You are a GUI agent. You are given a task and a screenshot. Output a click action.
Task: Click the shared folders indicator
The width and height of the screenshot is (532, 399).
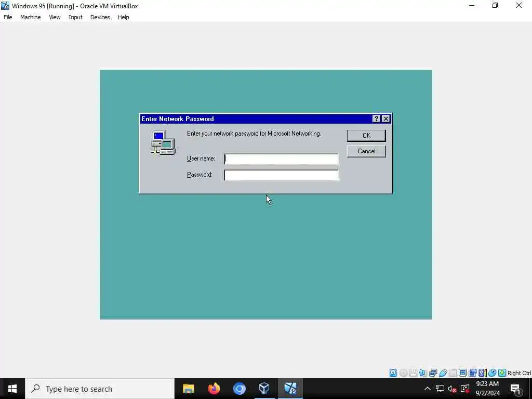(453, 373)
